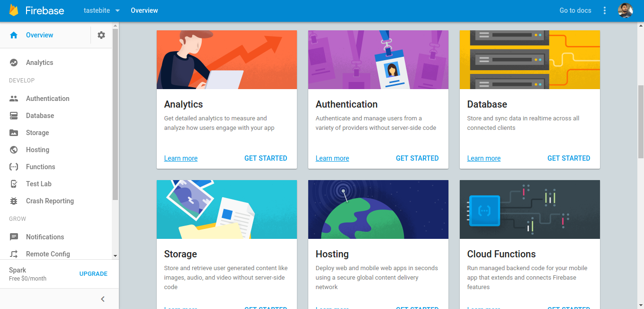Click the sidebar scroll-up arrow
The height and width of the screenshot is (309, 644).
(x=115, y=25)
